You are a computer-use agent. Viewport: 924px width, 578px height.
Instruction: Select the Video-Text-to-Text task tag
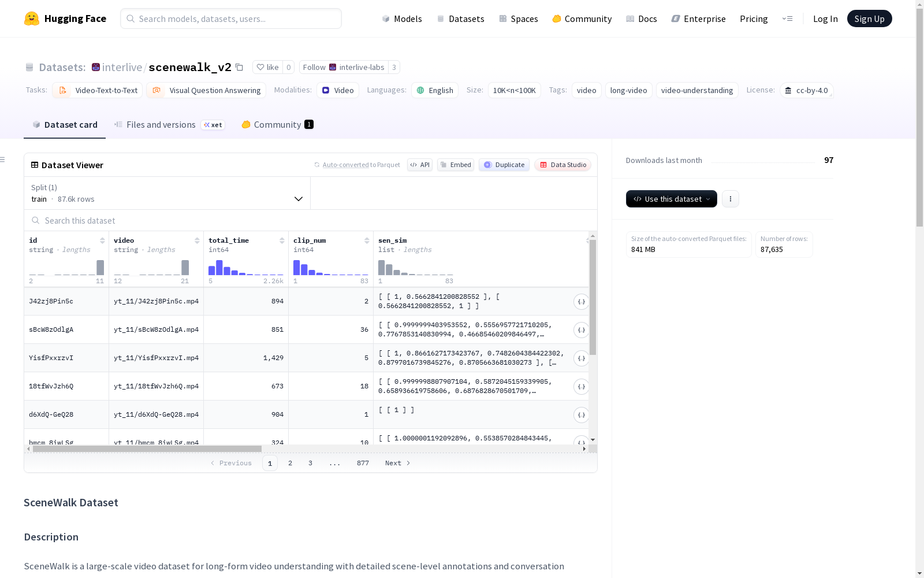pyautogui.click(x=98, y=90)
